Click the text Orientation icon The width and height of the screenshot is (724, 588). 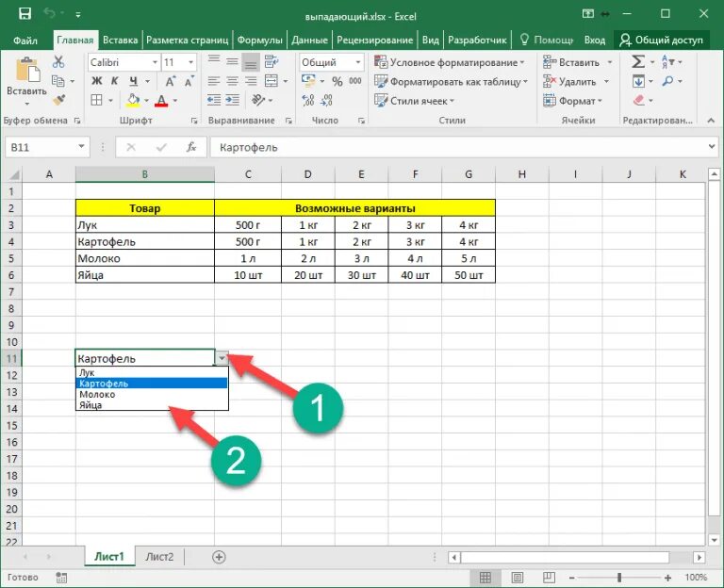point(258,100)
